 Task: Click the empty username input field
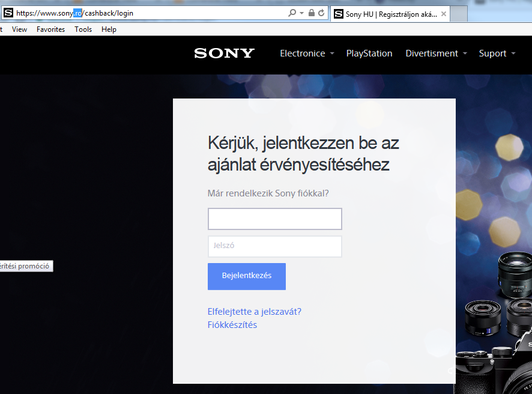274,219
